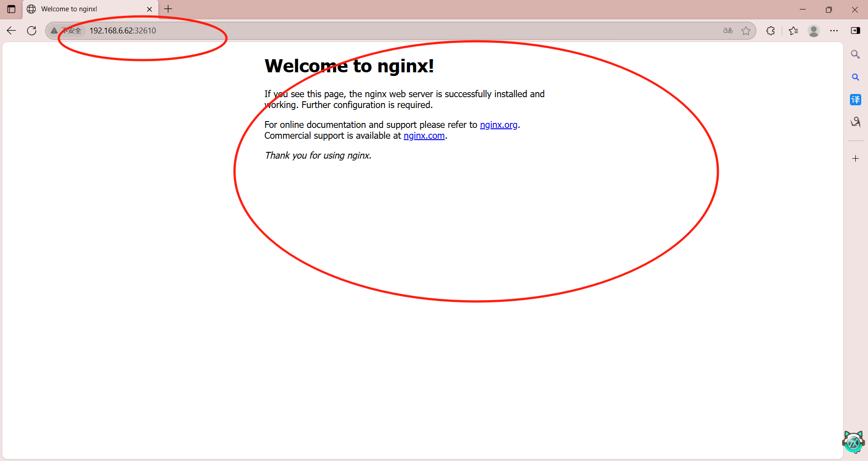This screenshot has width=868, height=461.
Task: Add an app to the sidebar
Action: [x=855, y=159]
